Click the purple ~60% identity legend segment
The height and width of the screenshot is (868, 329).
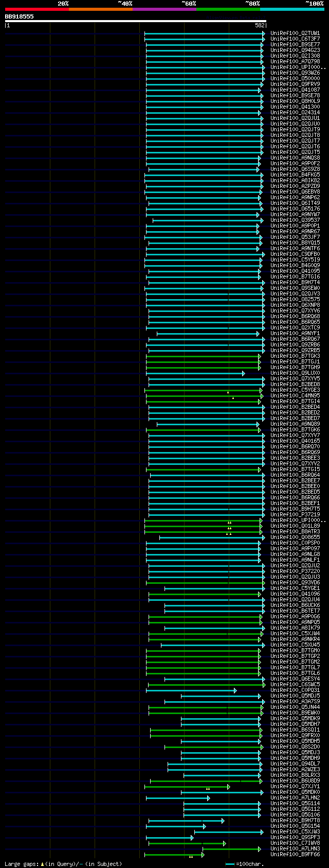pyautogui.click(x=164, y=9)
